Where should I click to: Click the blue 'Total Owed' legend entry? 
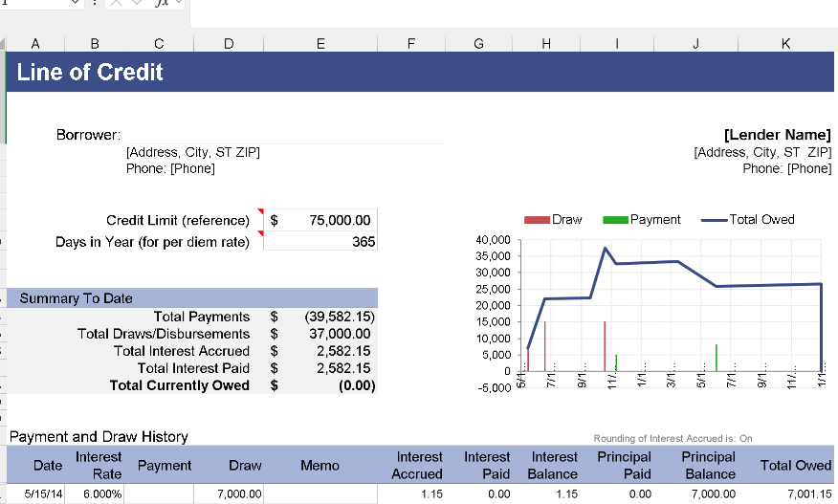coord(748,220)
